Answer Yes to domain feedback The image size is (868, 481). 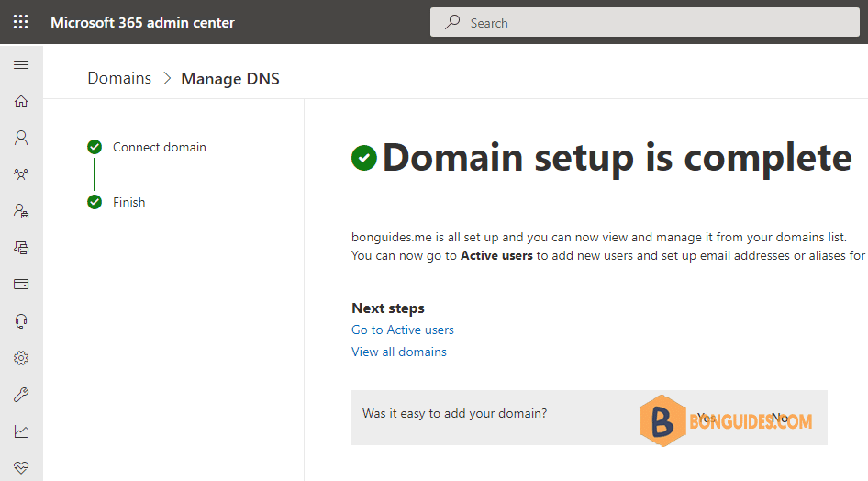click(x=707, y=418)
